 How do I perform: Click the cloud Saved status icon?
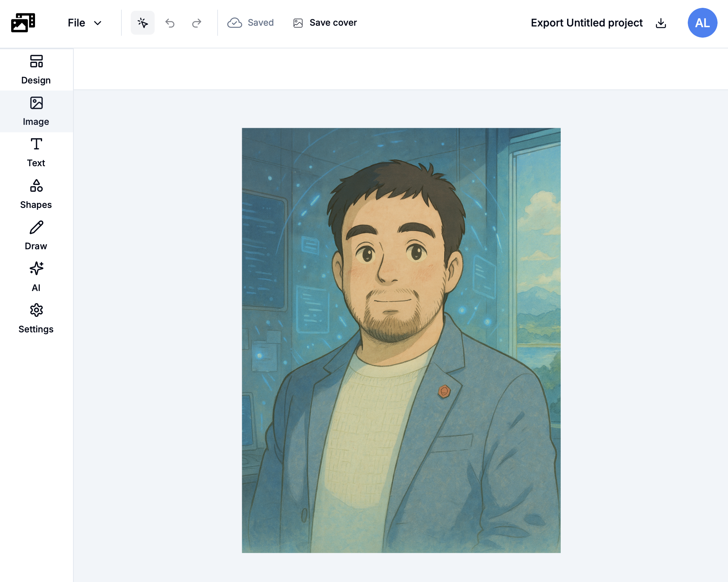click(235, 23)
